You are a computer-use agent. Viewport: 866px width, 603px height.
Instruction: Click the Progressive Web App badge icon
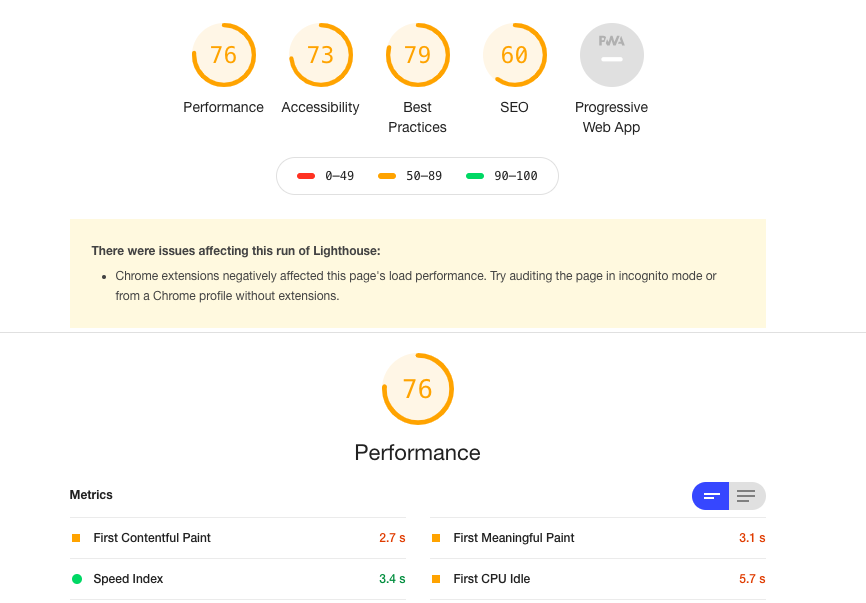click(x=611, y=55)
